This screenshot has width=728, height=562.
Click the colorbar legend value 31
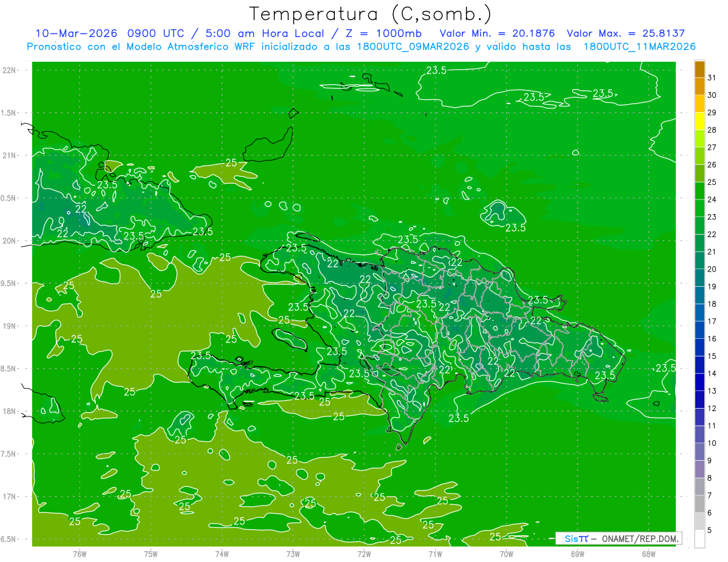point(712,78)
